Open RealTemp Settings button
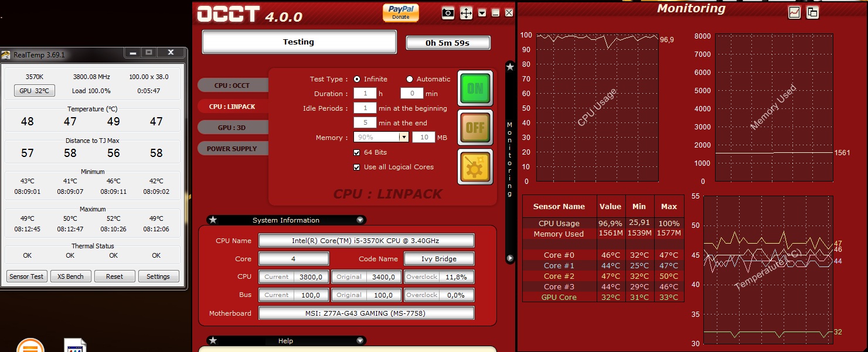This screenshot has width=868, height=352. (158, 276)
